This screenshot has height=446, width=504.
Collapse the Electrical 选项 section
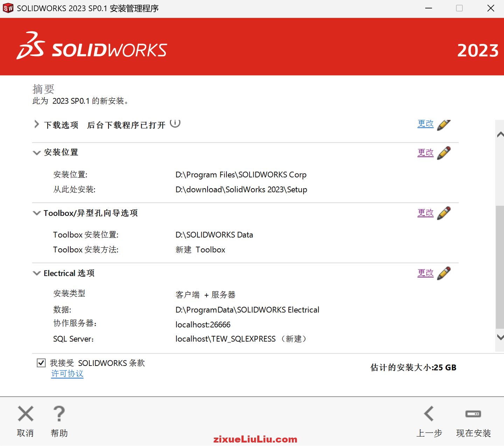(x=36, y=273)
